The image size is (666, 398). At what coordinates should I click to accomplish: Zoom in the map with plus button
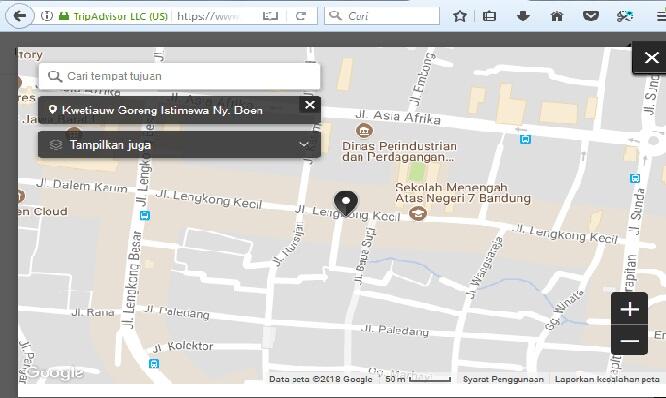629,309
